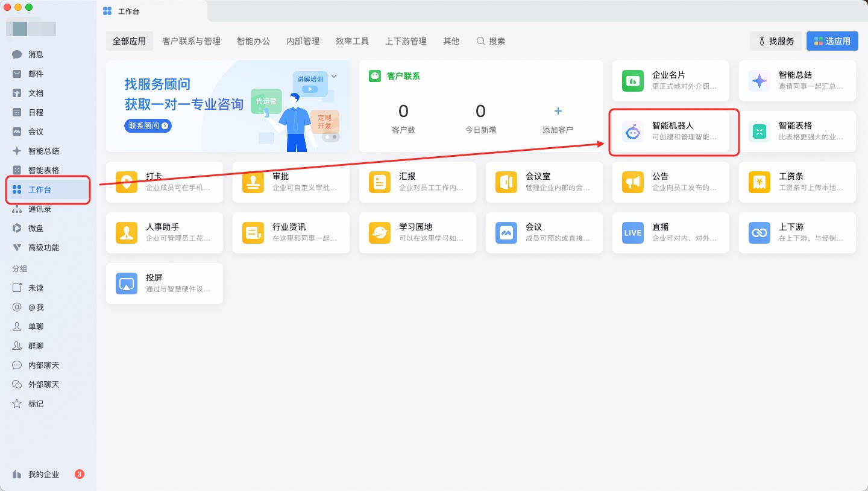The image size is (868, 491).
Task: Open the 直播 LIVE app
Action: [x=671, y=233]
